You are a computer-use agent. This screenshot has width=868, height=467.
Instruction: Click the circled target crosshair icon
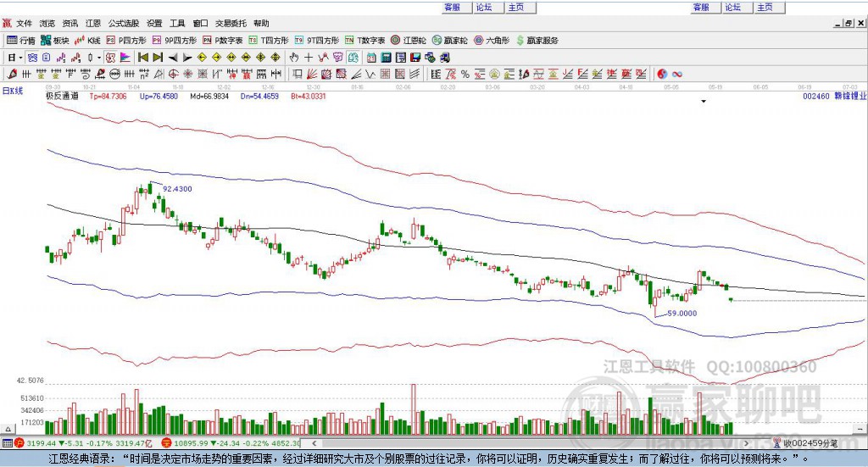173,74
